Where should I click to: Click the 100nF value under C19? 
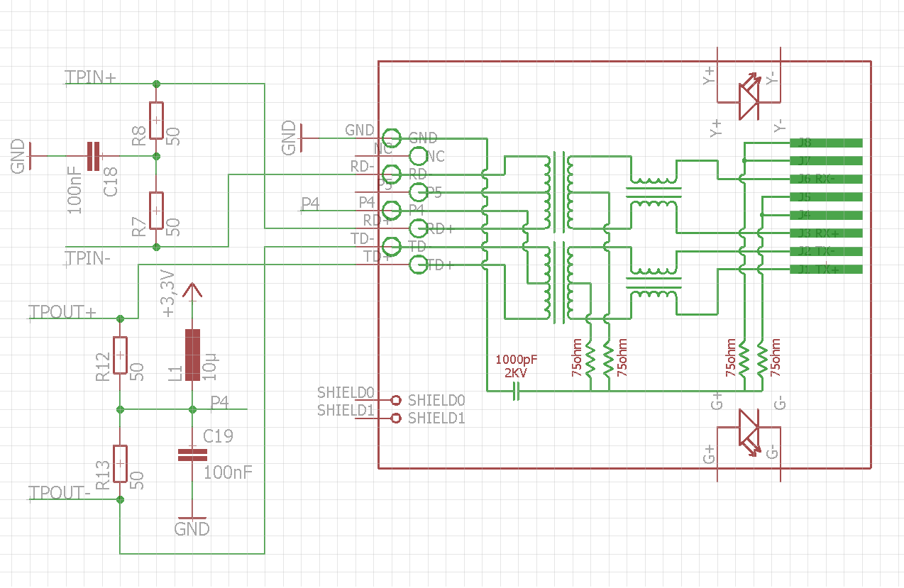(x=228, y=472)
